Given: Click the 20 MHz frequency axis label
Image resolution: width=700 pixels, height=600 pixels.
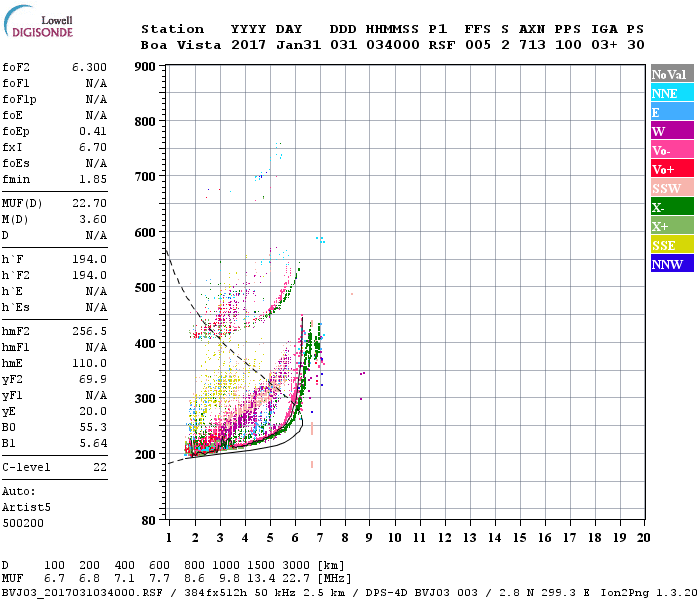Looking at the screenshot, I should coord(643,538).
